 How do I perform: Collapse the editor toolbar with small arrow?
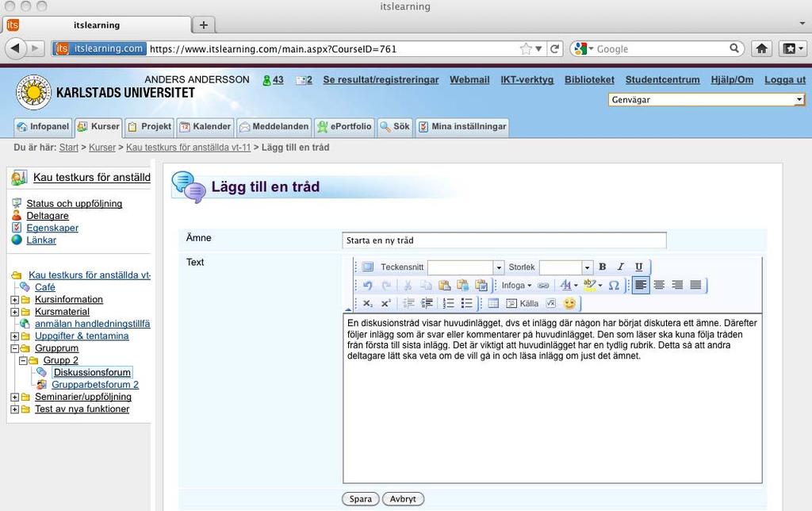point(348,310)
